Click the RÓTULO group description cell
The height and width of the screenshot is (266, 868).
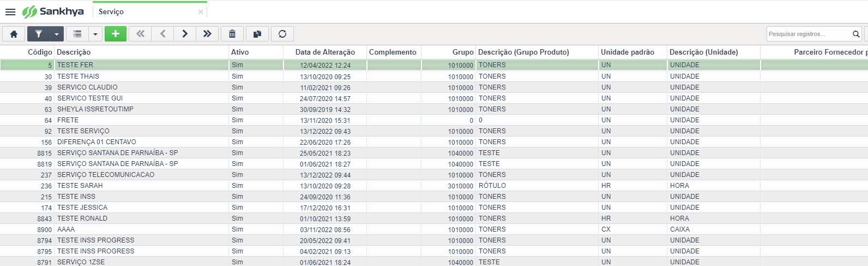(x=537, y=186)
